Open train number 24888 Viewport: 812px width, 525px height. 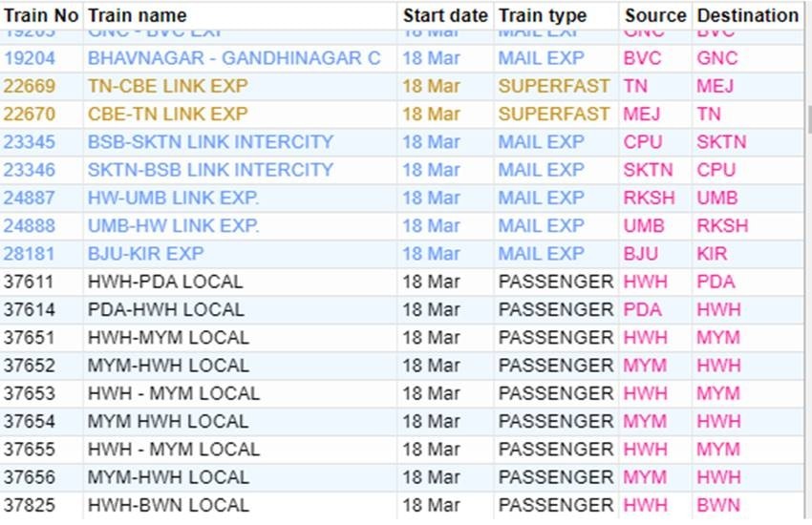[29, 225]
